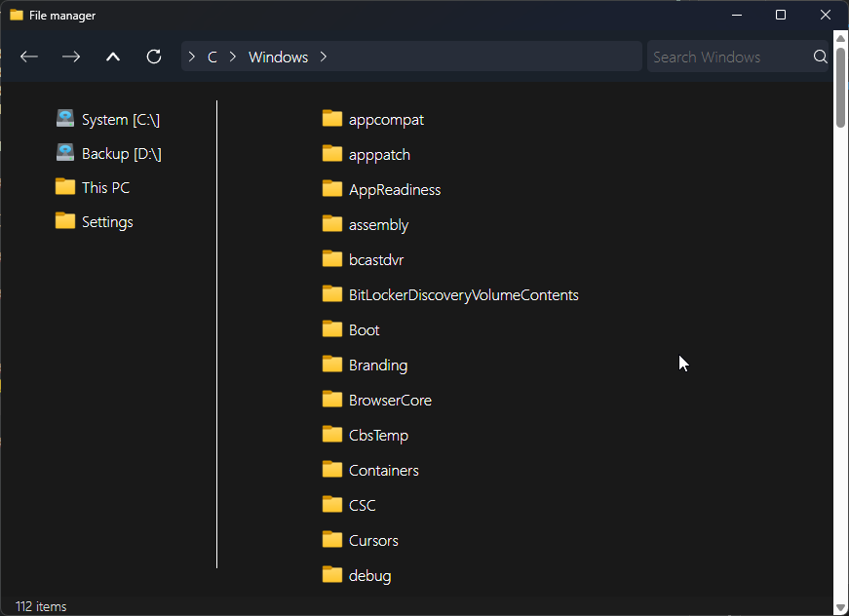The height and width of the screenshot is (616, 849).
Task: Click the File manager title bar icon
Action: click(x=17, y=15)
